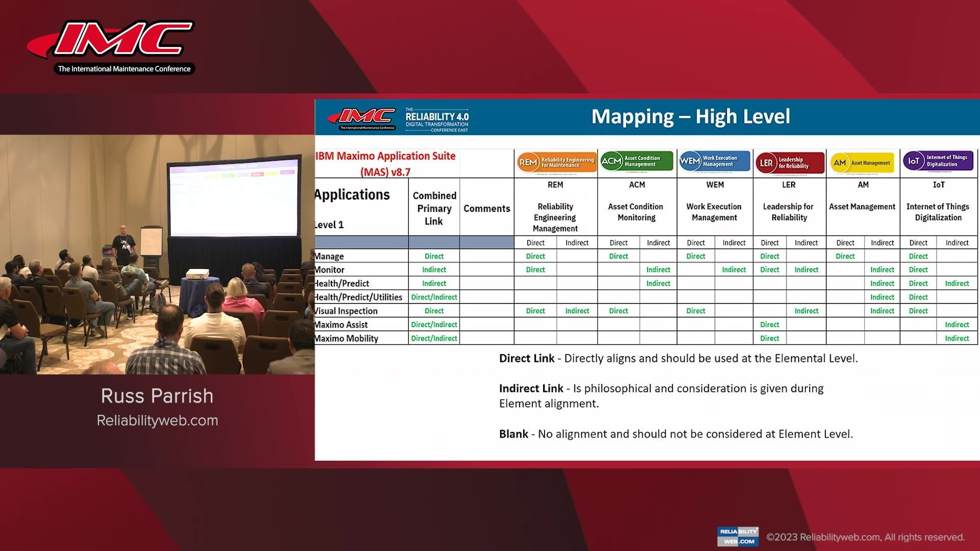Viewport: 980px width, 551px height.
Task: Click the 2023 Reliabilityweb copyright link
Action: click(868, 537)
